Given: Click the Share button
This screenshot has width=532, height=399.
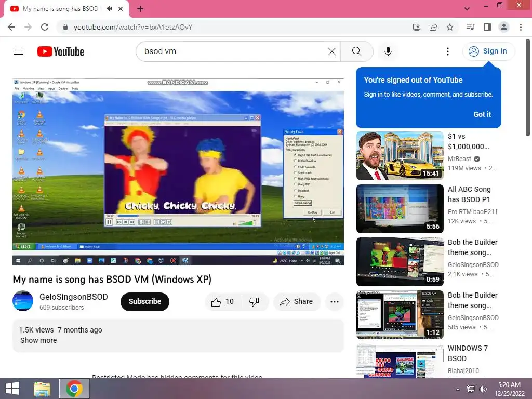Looking at the screenshot, I should click(x=297, y=302).
